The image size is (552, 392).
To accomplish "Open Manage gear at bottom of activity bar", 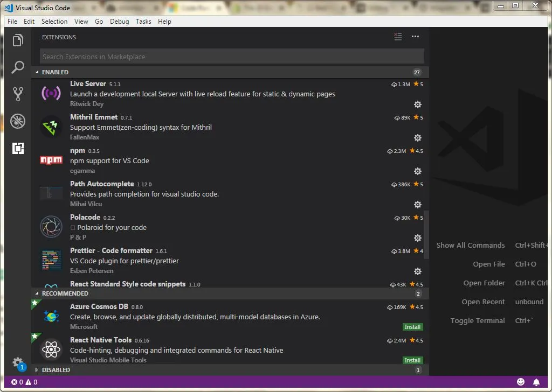I will 18,362.
